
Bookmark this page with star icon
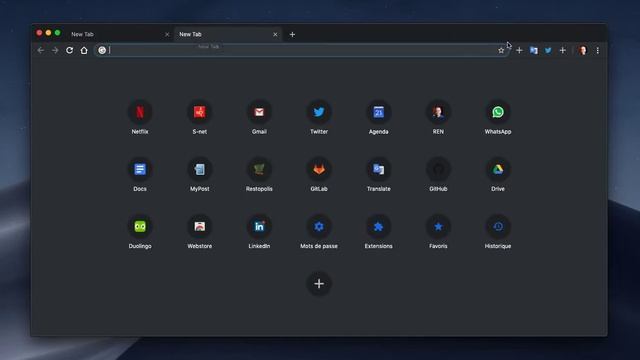(x=501, y=50)
